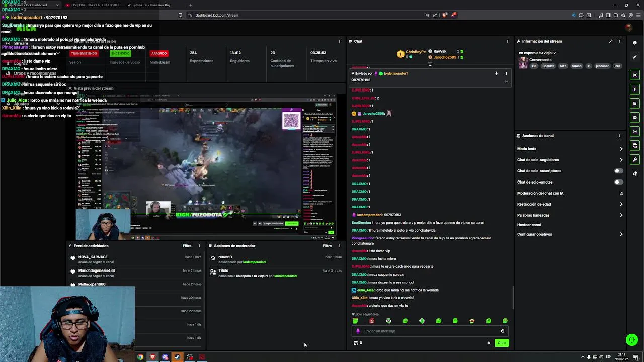Viewport: 644px width, 362px height.
Task: Open Acciones de moderador three-dot menu
Action: click(x=339, y=246)
